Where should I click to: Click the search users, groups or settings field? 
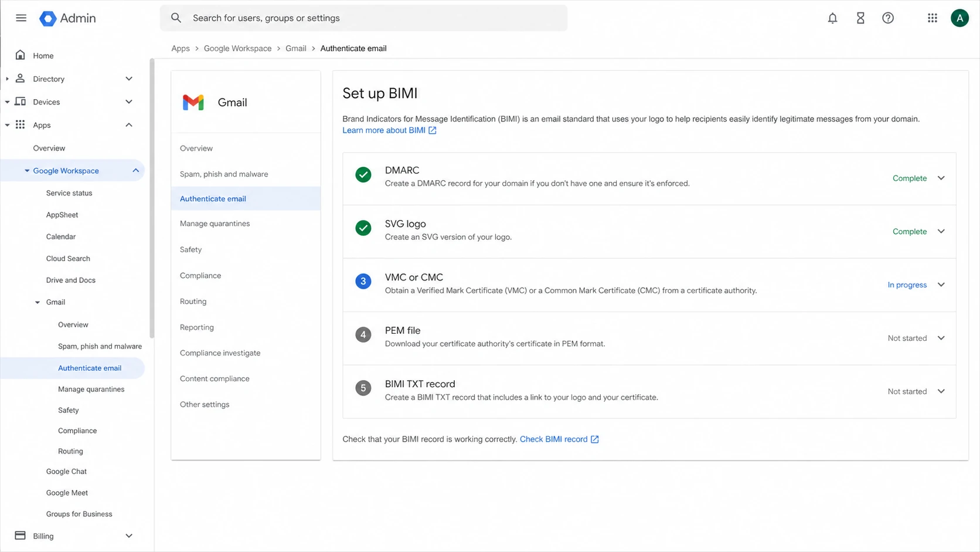click(363, 18)
